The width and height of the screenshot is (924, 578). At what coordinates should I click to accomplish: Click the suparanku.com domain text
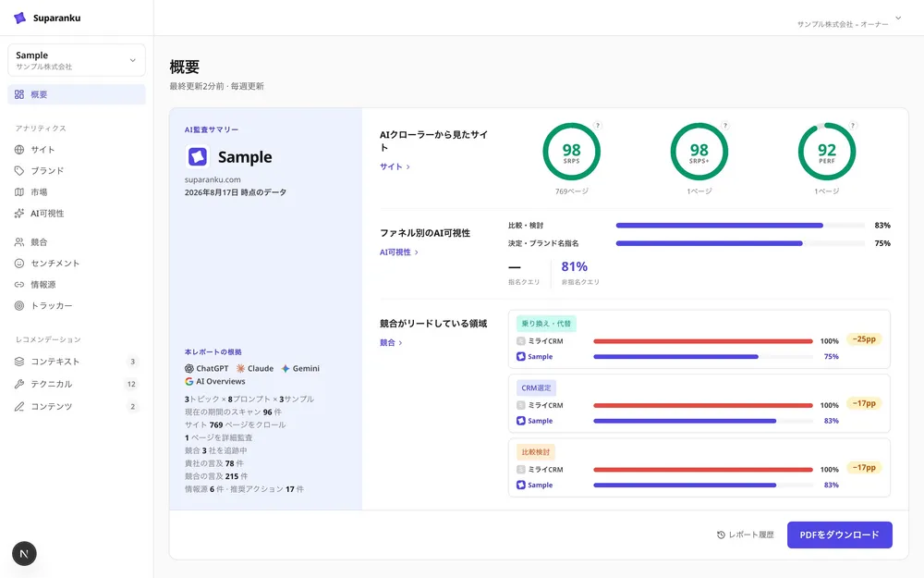tap(213, 180)
